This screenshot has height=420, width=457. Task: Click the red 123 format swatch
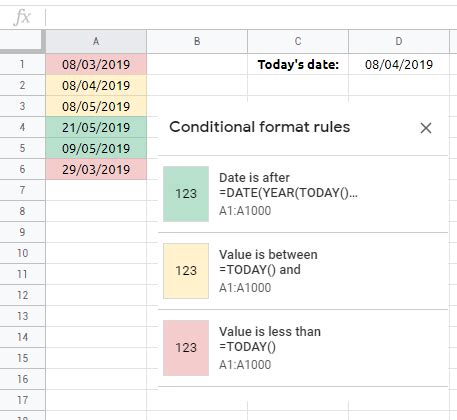186,348
